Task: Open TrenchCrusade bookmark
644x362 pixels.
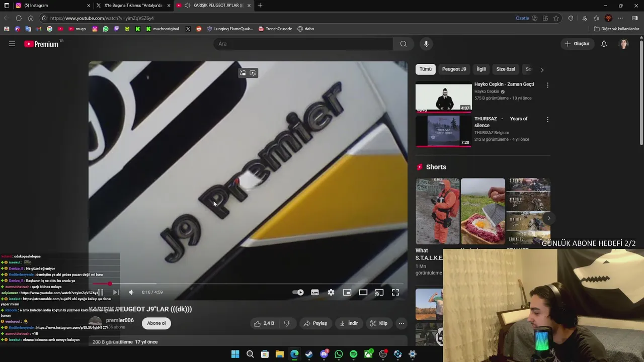Action: point(275,29)
